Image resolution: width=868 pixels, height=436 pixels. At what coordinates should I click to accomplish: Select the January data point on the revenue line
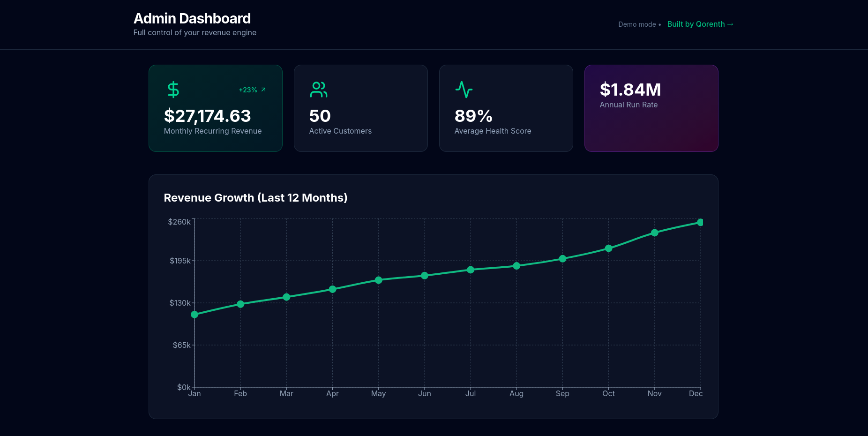coord(194,315)
